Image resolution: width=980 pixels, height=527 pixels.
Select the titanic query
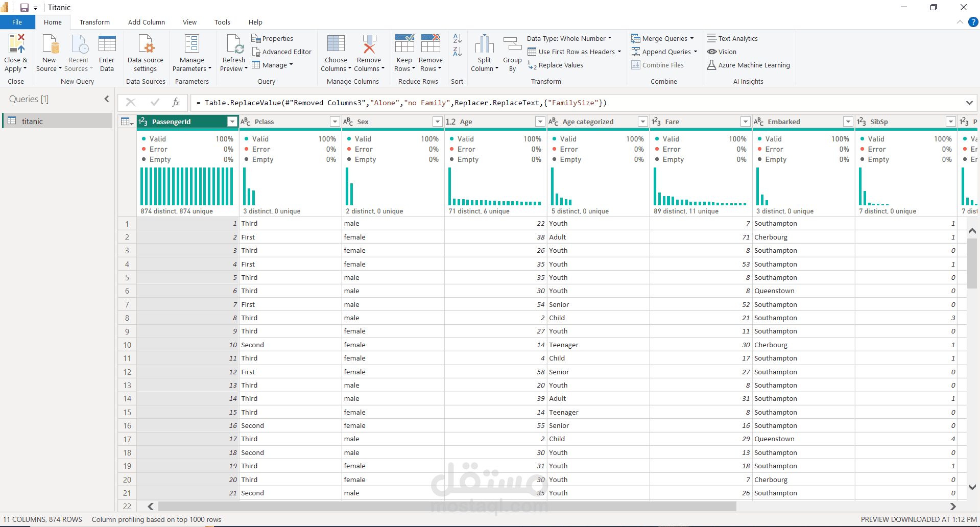[x=58, y=121]
